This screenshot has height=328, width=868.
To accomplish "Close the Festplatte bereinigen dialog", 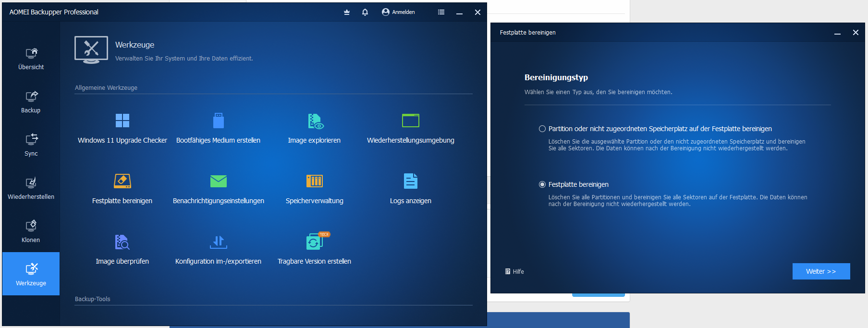I will [856, 33].
